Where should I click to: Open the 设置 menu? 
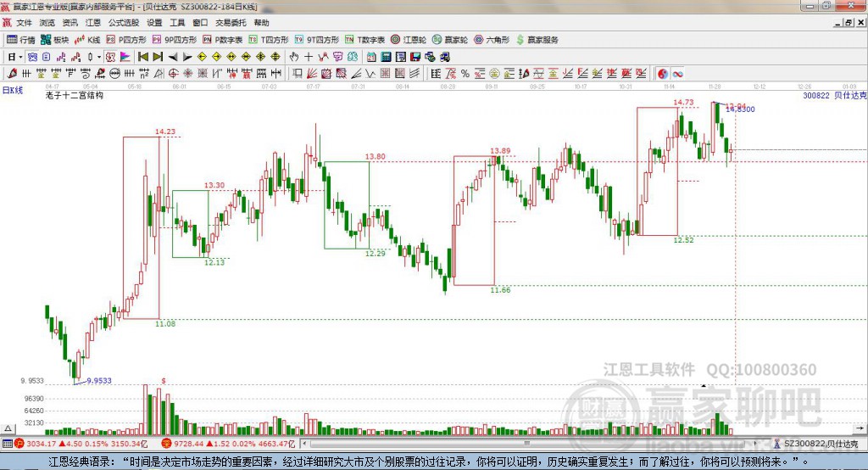point(154,23)
